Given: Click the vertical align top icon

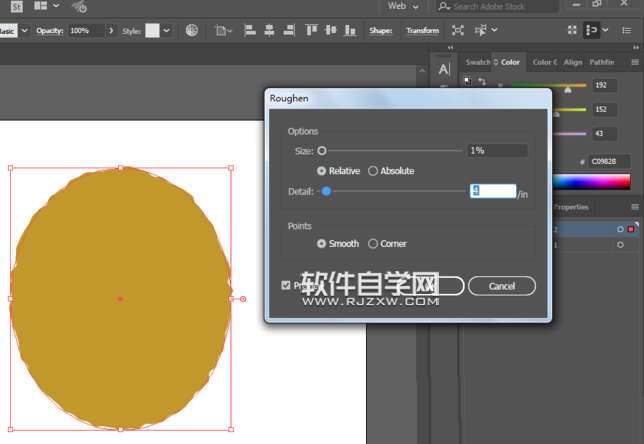Looking at the screenshot, I should pyautogui.click(x=312, y=31).
